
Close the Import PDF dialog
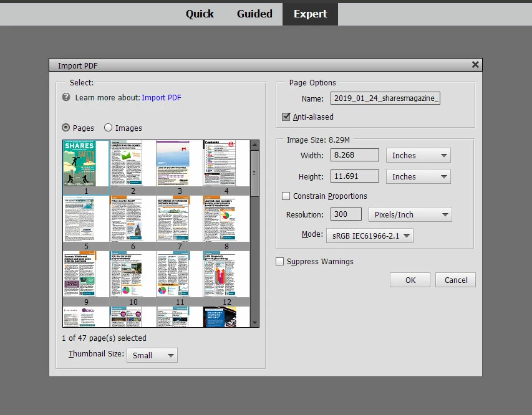475,64
